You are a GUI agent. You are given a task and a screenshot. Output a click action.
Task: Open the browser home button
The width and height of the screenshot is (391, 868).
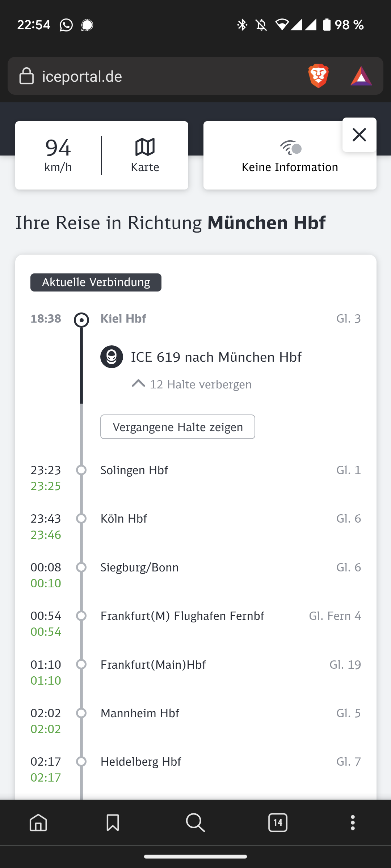(x=38, y=822)
